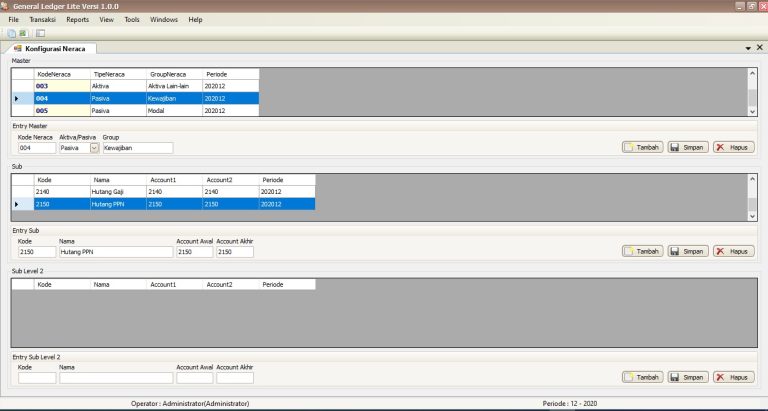This screenshot has height=411, width=768.
Task: Open the Reports menu
Action: [77, 19]
